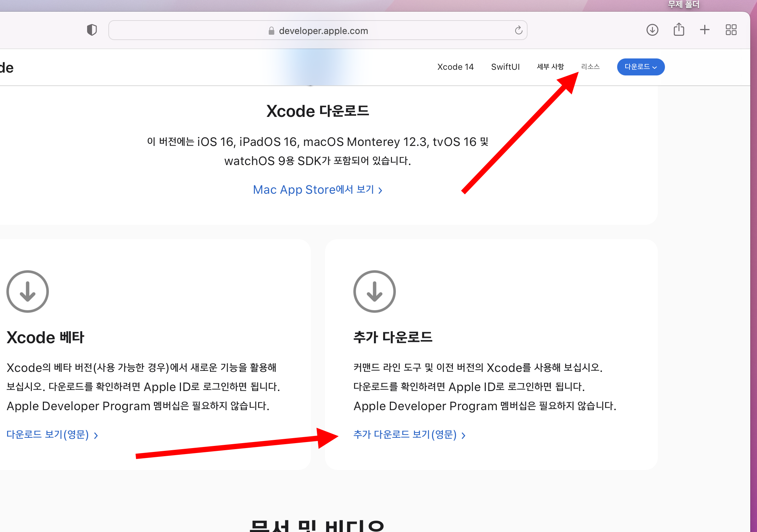
Task: Click the 추가 다운로드 card heading
Action: coord(393,337)
